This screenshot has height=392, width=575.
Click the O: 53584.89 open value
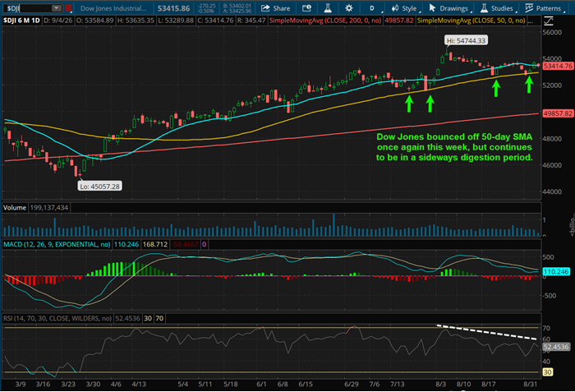[x=95, y=21]
